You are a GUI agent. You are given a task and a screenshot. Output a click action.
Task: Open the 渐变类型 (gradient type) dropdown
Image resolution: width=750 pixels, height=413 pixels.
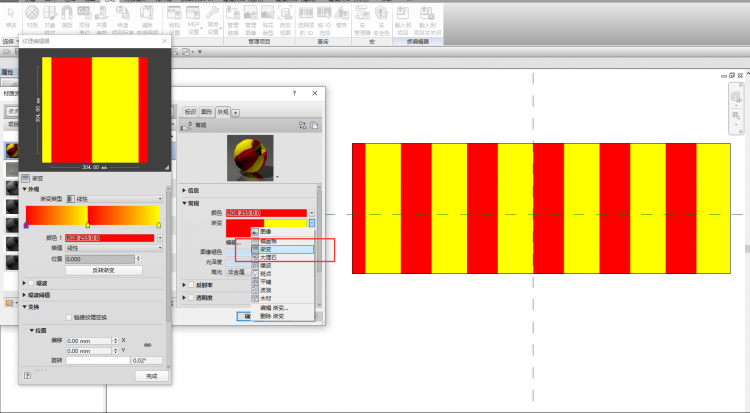click(115, 199)
